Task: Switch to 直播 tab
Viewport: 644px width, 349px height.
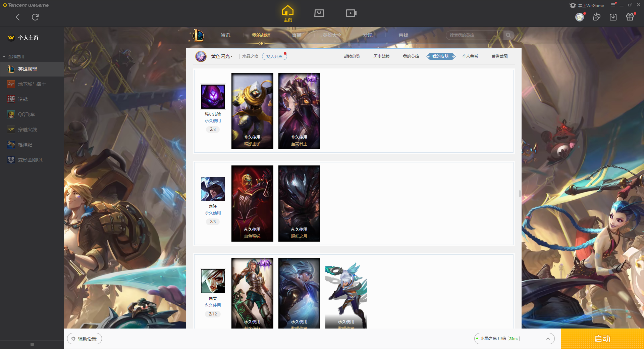Action: [x=297, y=35]
